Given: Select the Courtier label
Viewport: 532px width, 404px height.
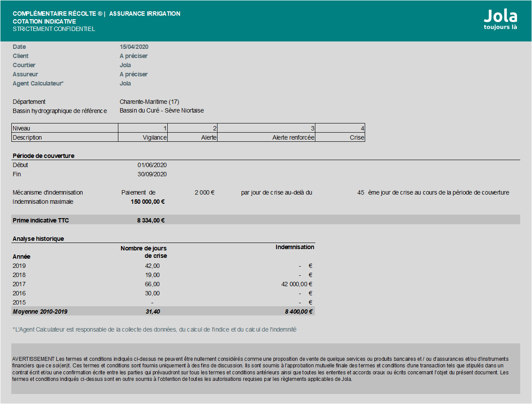Looking at the screenshot, I should pos(24,65).
